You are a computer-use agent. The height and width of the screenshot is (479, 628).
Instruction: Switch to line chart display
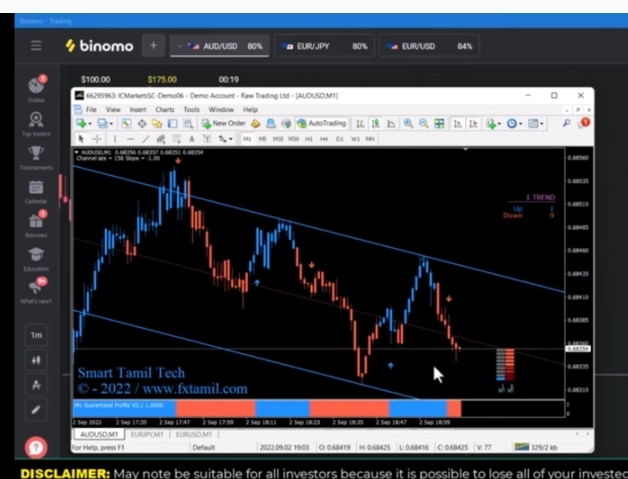tap(391, 124)
